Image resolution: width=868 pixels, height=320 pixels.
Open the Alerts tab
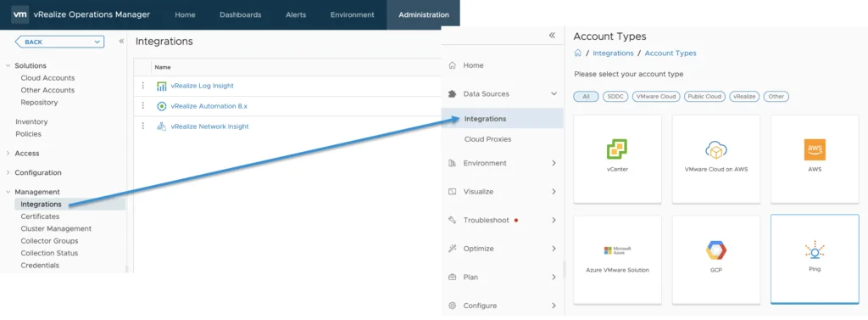click(296, 15)
